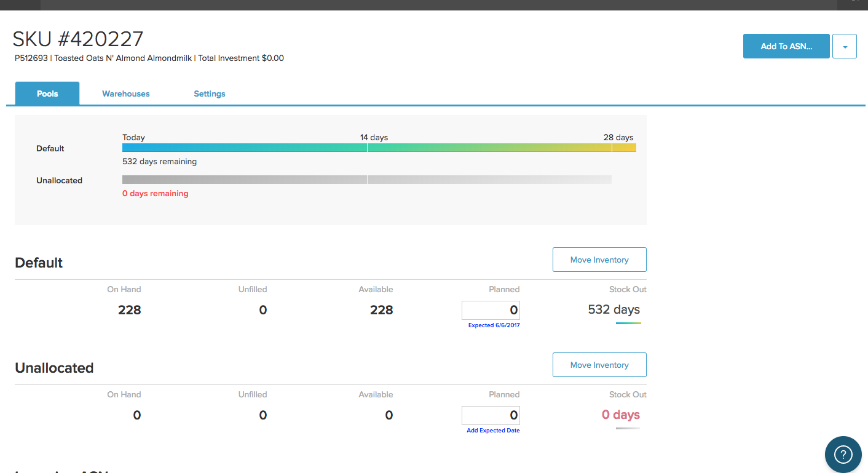Click the Default Unfilled value 0
The image size is (868, 473).
[x=262, y=310]
